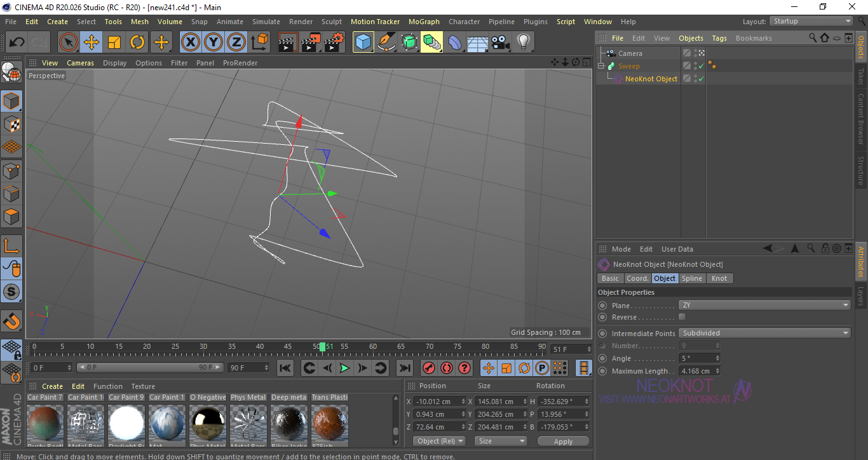This screenshot has width=868, height=460.
Task: Open the Plane ZY dropdown
Action: click(x=764, y=306)
